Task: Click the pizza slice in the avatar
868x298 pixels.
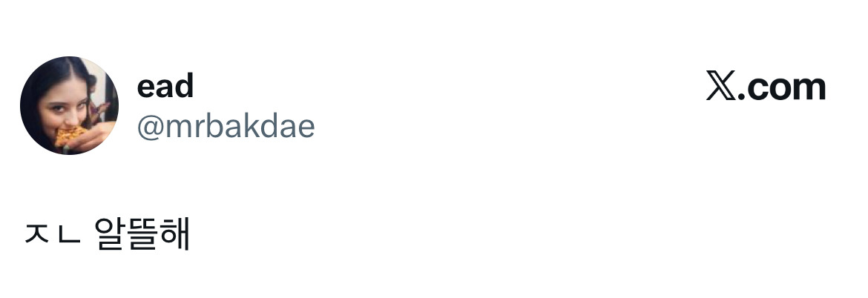Action: (x=68, y=136)
